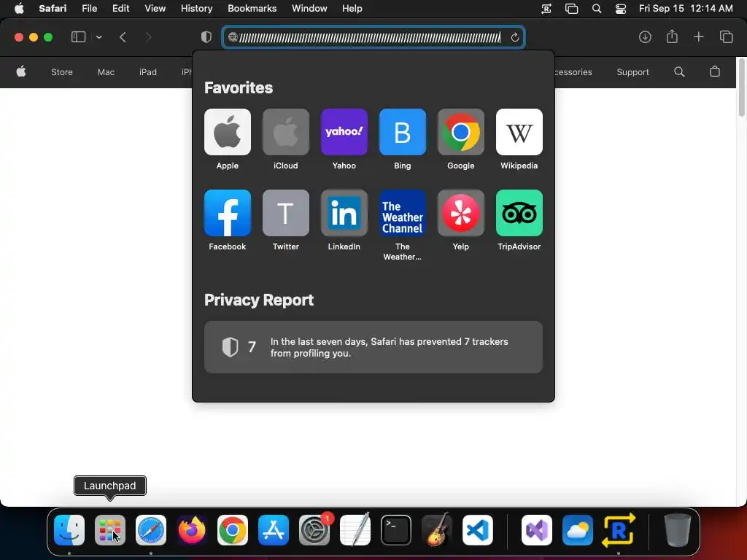Open Safari from the Dock
The height and width of the screenshot is (560, 747).
tap(151, 530)
